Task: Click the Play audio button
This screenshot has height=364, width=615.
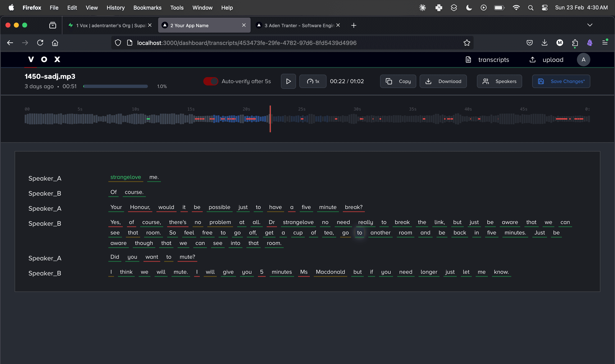Action: [288, 81]
